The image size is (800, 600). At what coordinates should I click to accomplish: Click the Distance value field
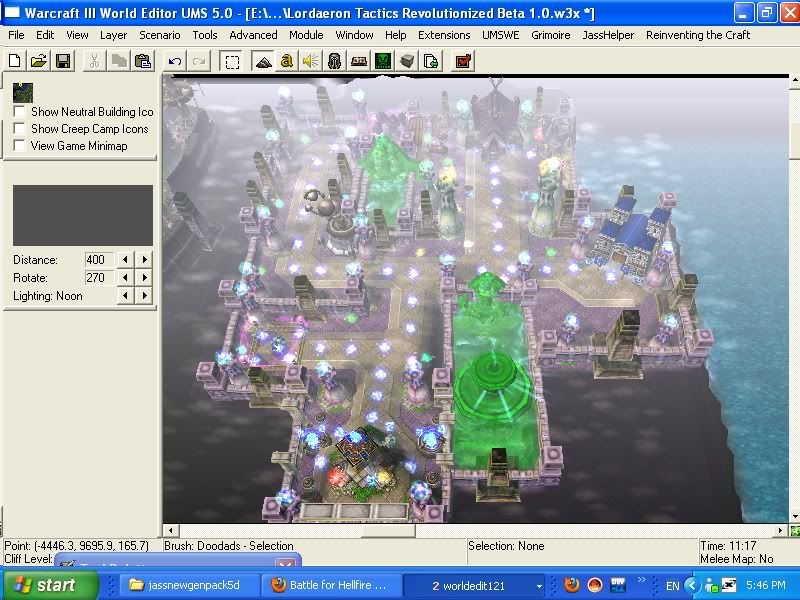[99, 260]
